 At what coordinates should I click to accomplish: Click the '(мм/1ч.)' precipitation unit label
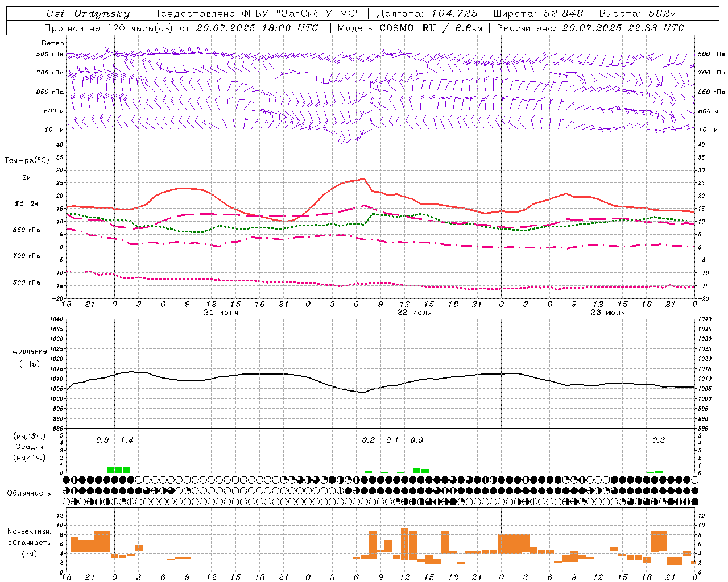pos(30,458)
